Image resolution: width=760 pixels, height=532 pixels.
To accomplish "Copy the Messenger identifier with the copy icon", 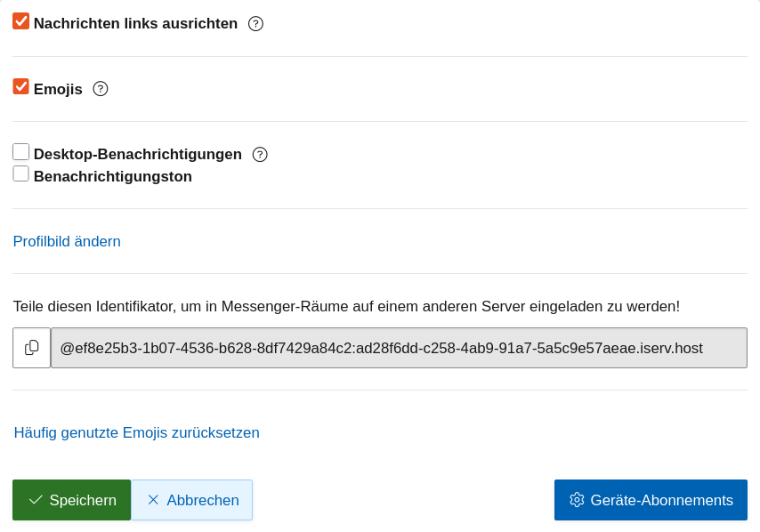I will (32, 348).
